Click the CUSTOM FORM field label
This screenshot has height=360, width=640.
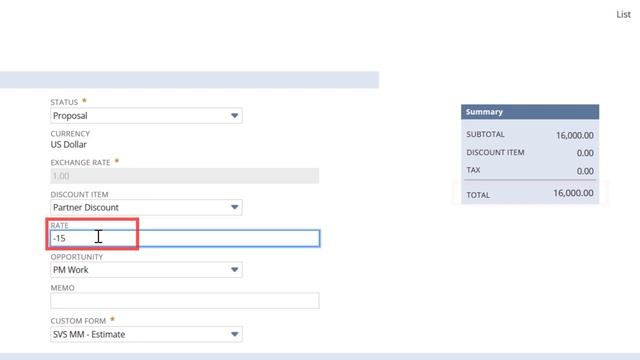(x=78, y=321)
